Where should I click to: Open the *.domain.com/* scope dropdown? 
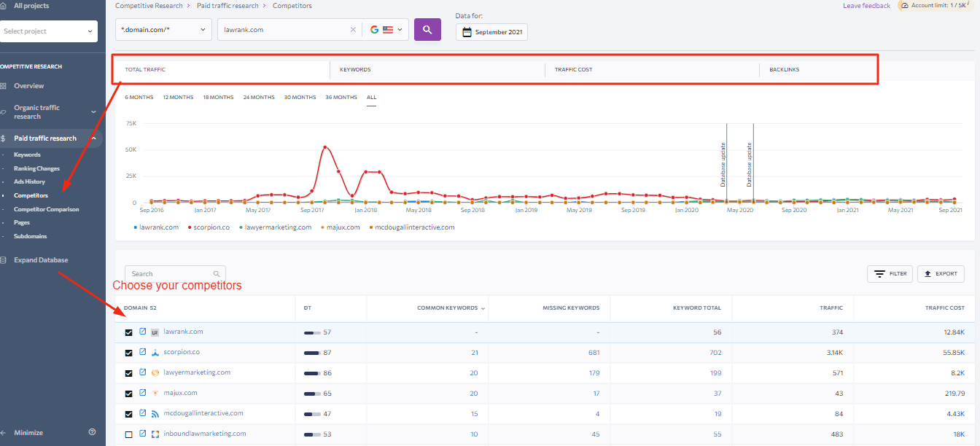(x=163, y=30)
